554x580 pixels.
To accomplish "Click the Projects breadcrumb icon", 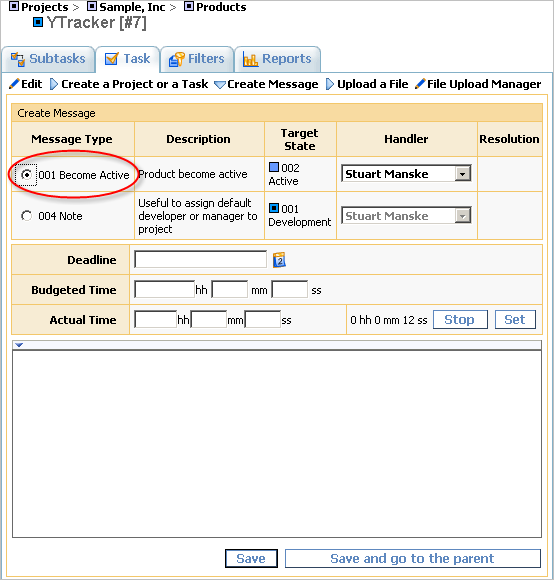I will click(14, 6).
